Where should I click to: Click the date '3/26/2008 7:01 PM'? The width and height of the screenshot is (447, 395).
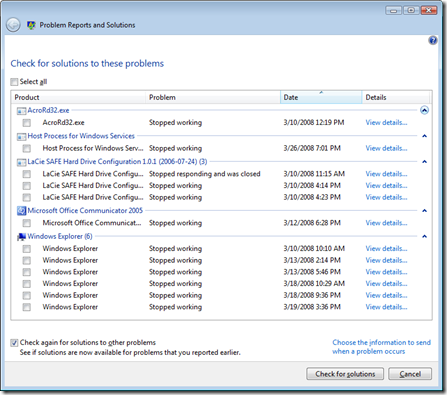pos(312,148)
